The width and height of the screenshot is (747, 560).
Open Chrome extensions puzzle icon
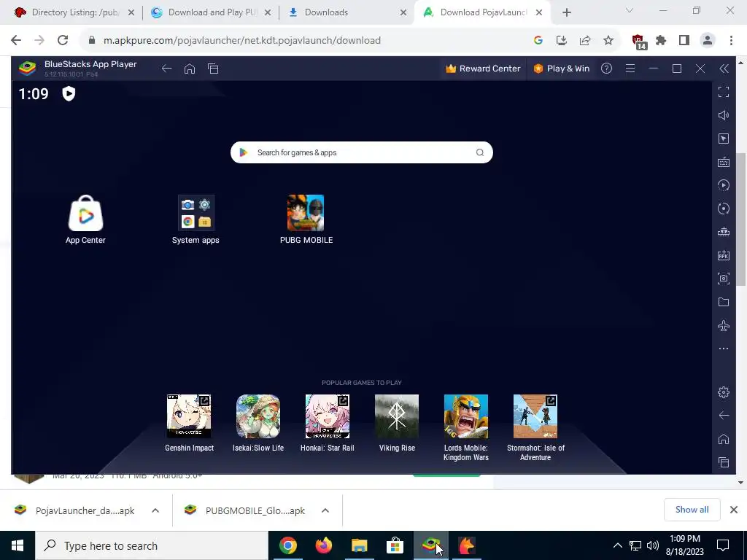point(661,41)
